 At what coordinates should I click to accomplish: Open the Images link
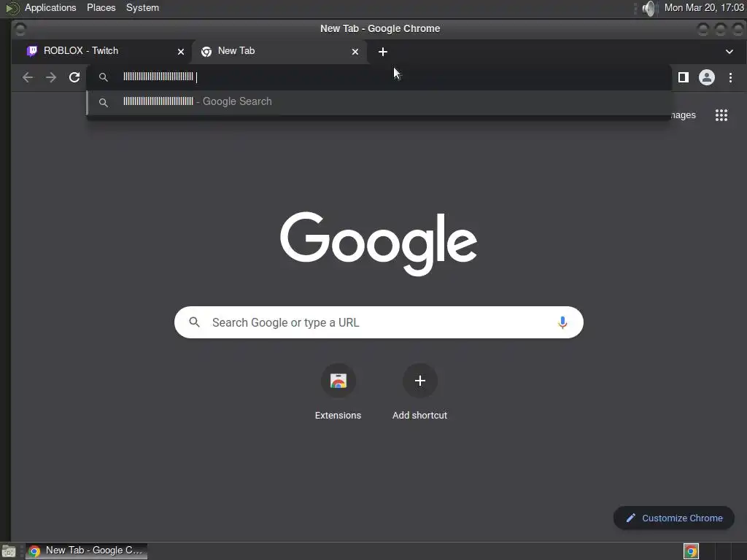[683, 115]
